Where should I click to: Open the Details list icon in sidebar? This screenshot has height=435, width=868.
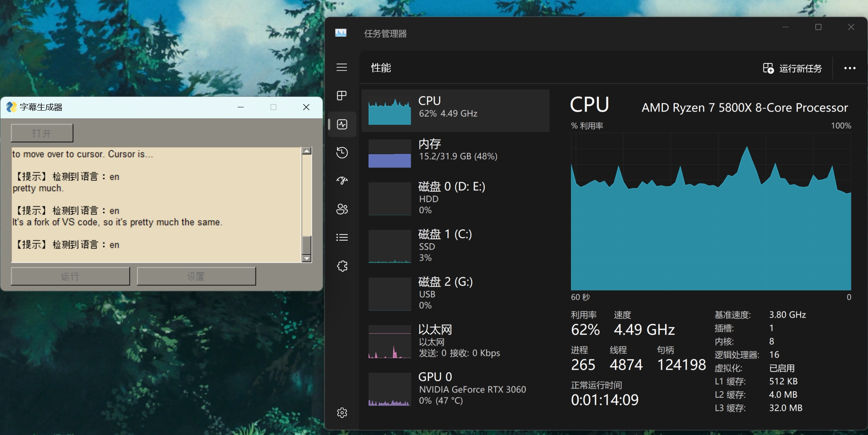[x=342, y=237]
